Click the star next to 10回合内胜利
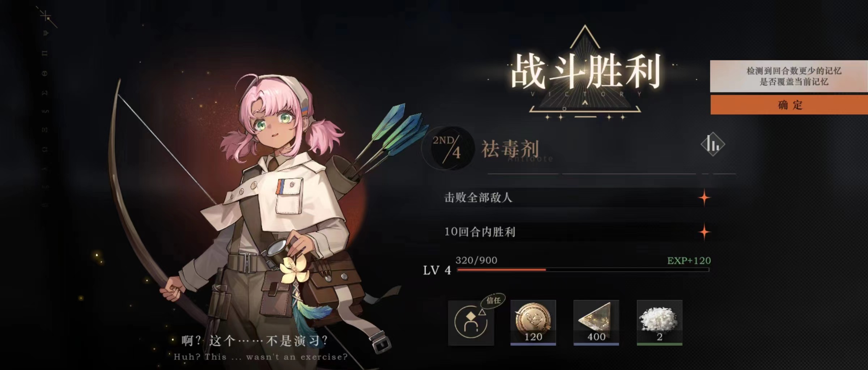Viewport: 868px width, 370px height. coord(704,232)
